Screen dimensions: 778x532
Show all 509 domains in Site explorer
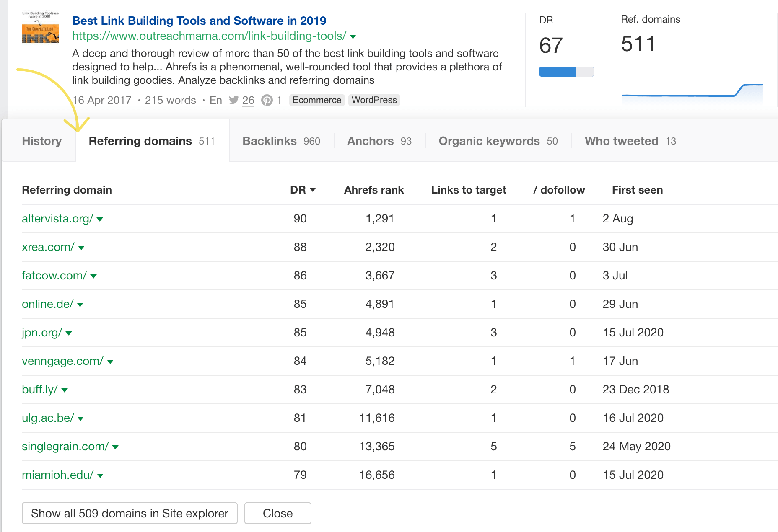point(130,513)
